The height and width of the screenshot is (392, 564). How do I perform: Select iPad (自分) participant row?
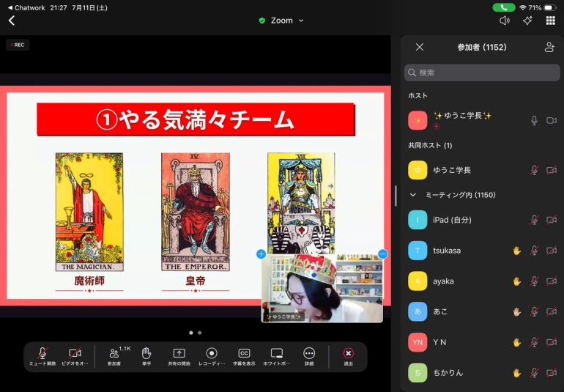tap(482, 220)
